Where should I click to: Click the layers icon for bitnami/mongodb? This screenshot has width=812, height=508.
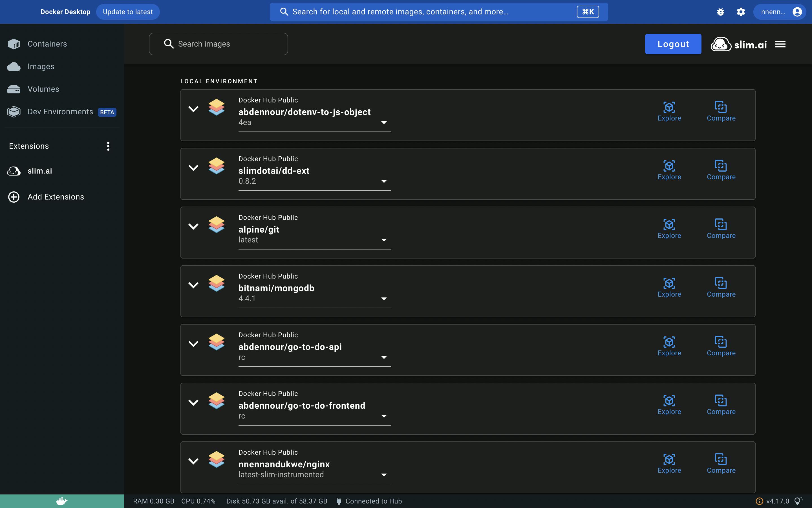[217, 283]
